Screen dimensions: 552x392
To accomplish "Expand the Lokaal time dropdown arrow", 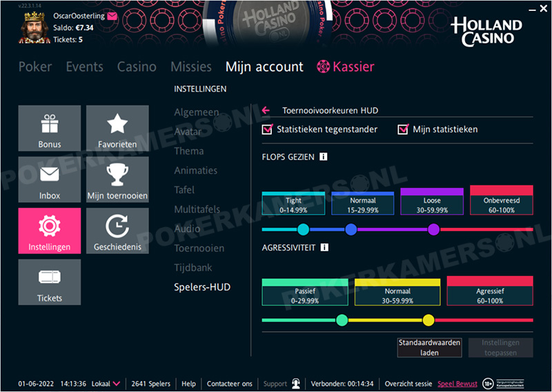I will 117,384.
